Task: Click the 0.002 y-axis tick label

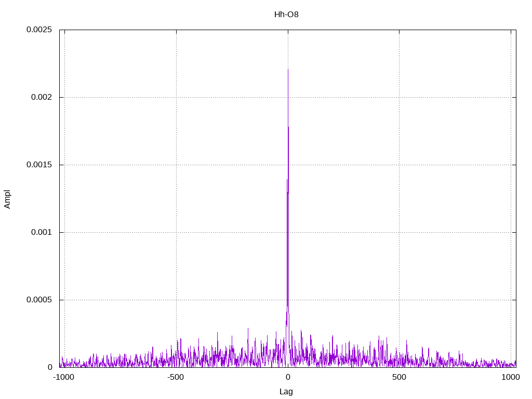Action: [42, 97]
